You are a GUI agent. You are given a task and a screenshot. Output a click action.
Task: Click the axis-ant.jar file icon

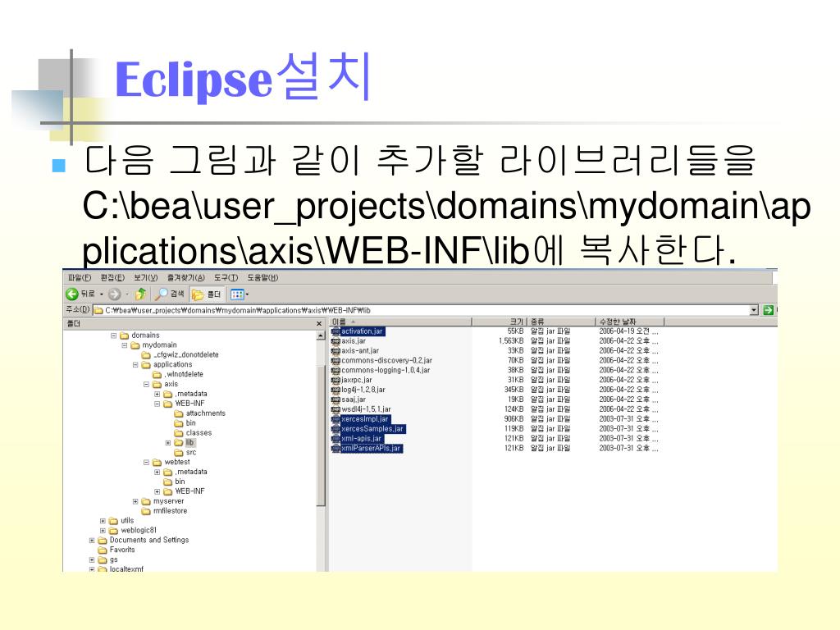(336, 351)
